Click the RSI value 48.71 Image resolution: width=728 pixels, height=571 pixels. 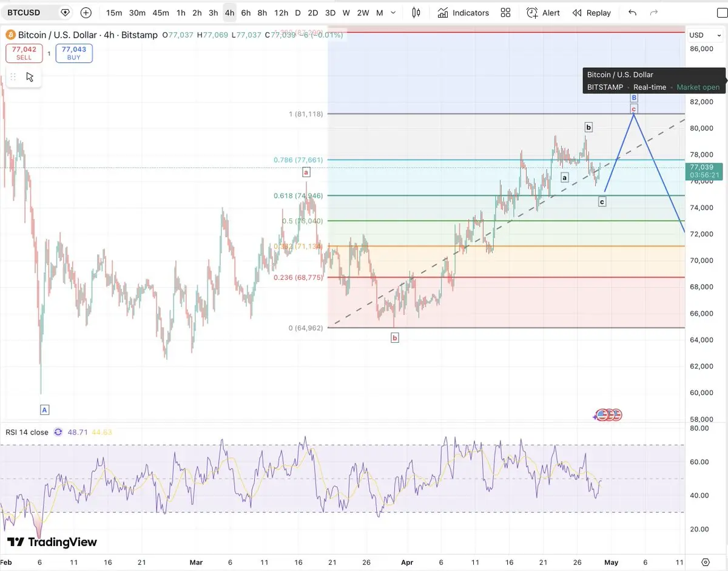coord(78,432)
